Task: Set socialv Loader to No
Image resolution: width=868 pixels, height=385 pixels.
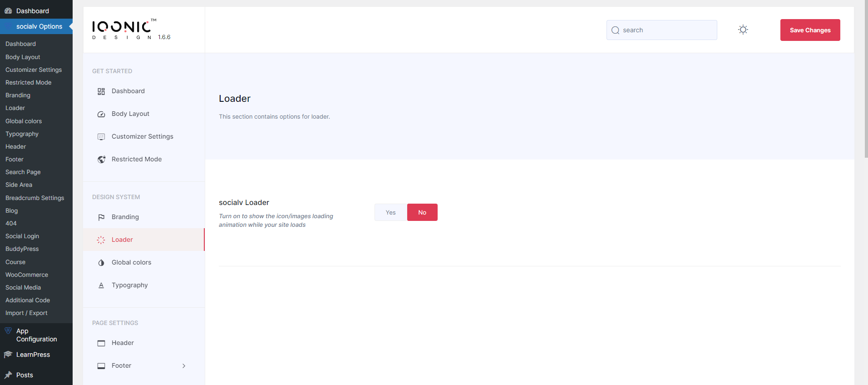Action: pyautogui.click(x=422, y=212)
